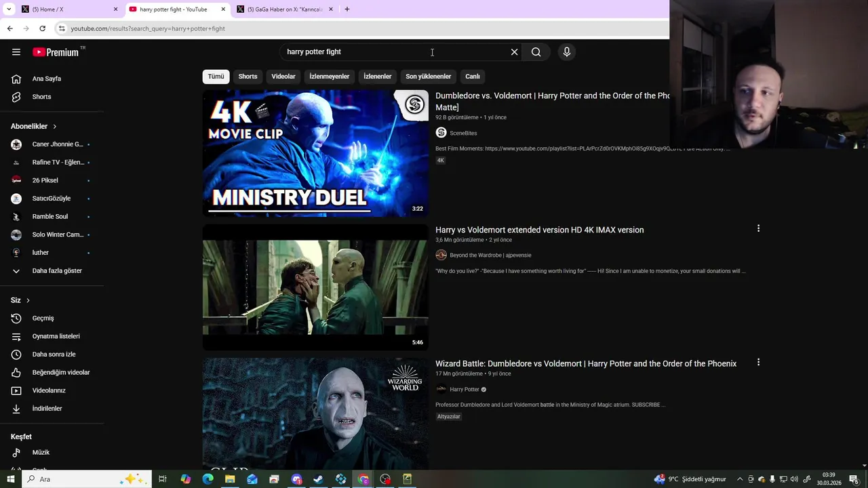The width and height of the screenshot is (868, 488).
Task: Open the notification center icon
Action: pyautogui.click(x=854, y=479)
